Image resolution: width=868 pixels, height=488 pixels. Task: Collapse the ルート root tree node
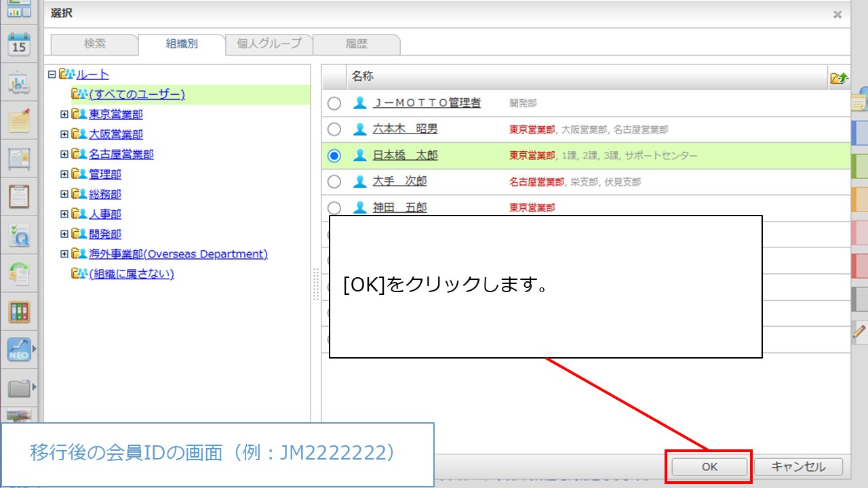pos(52,75)
